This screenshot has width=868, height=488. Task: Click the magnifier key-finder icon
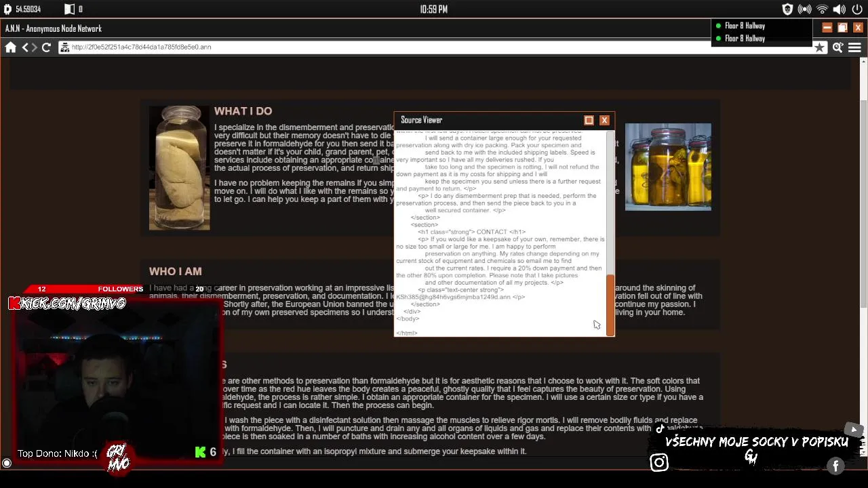[x=837, y=47]
